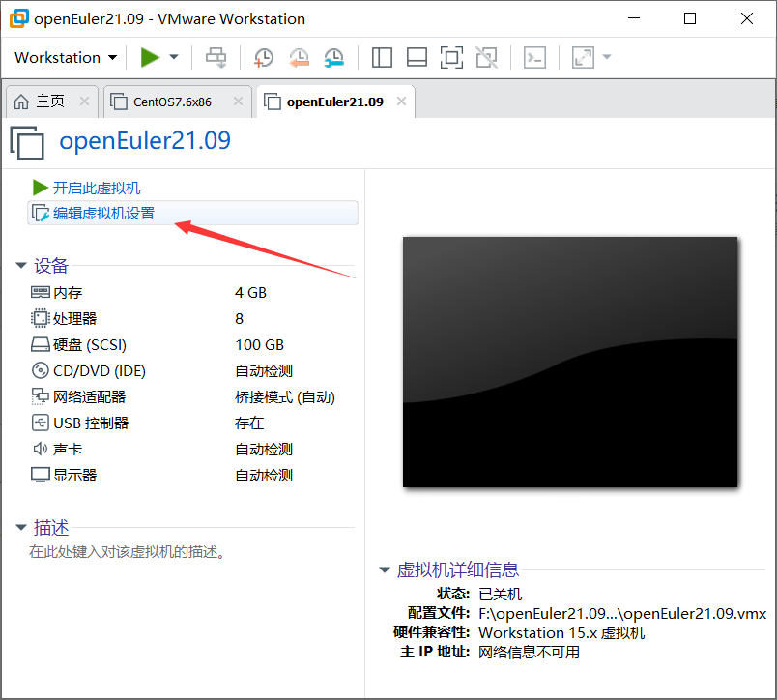The image size is (777, 700).
Task: Click the VMware logo in the title bar
Action: (19, 18)
